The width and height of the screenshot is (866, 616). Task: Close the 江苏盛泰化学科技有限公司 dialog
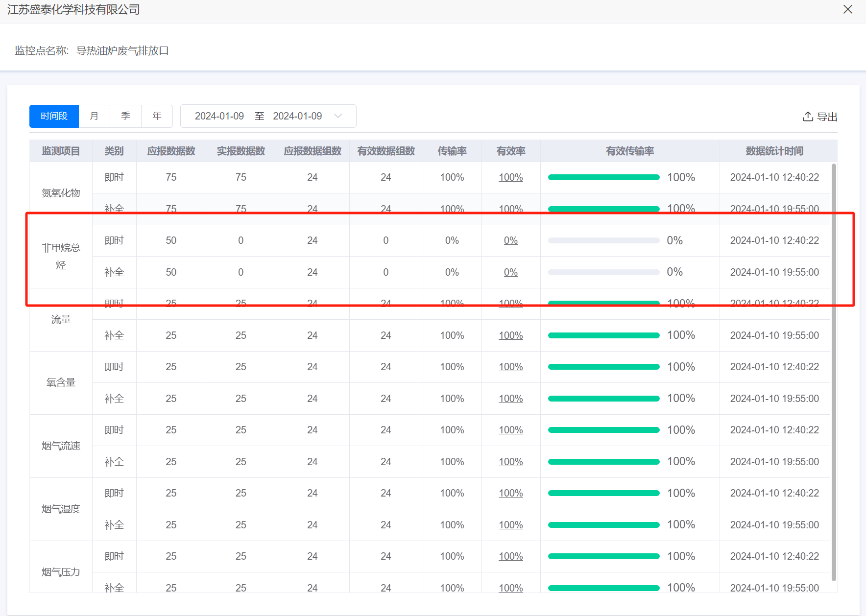(x=848, y=9)
